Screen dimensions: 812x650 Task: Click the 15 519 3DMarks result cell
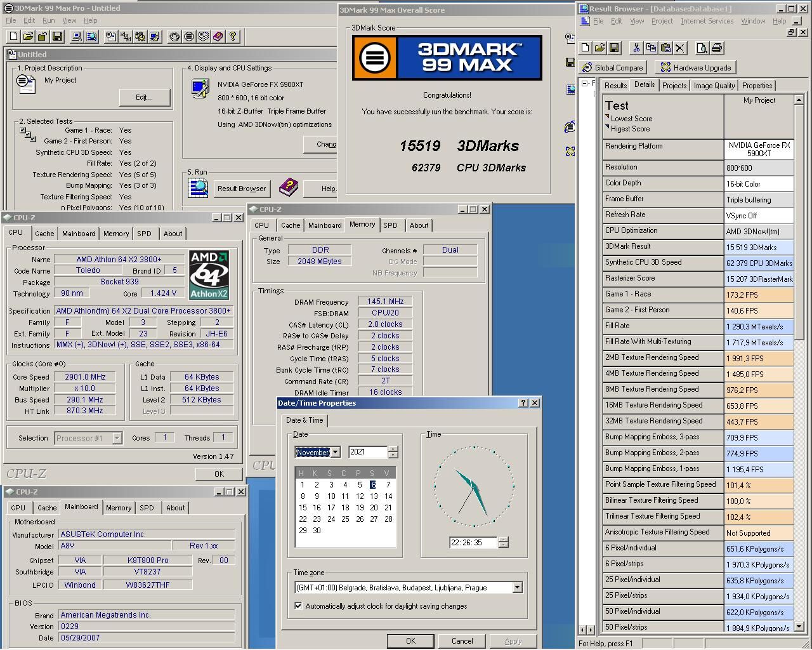click(x=759, y=247)
